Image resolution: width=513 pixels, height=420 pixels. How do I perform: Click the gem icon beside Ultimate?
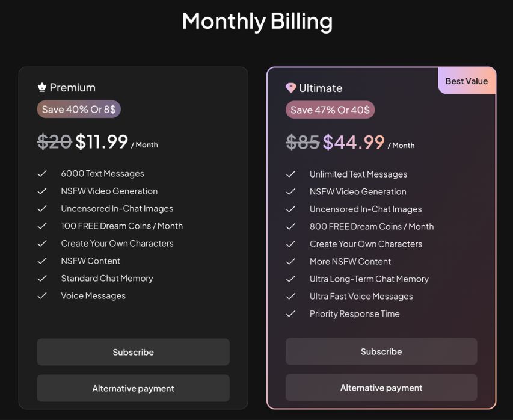coord(290,87)
